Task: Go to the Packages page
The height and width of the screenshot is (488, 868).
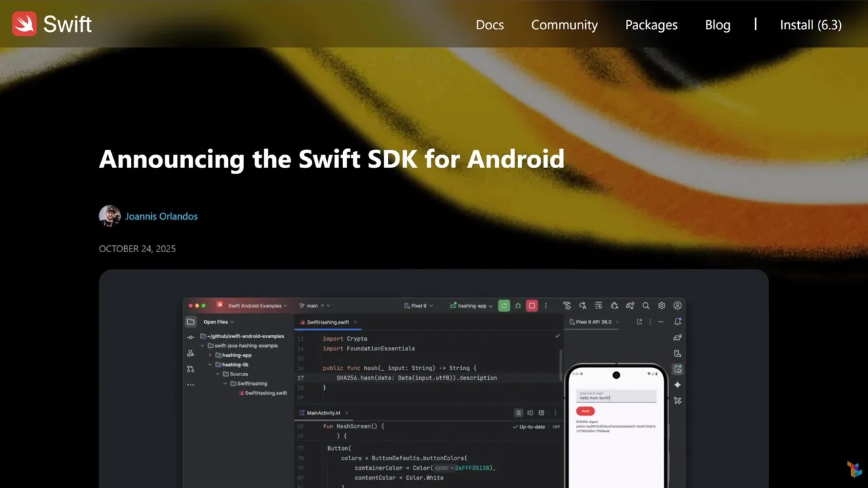Action: point(651,25)
